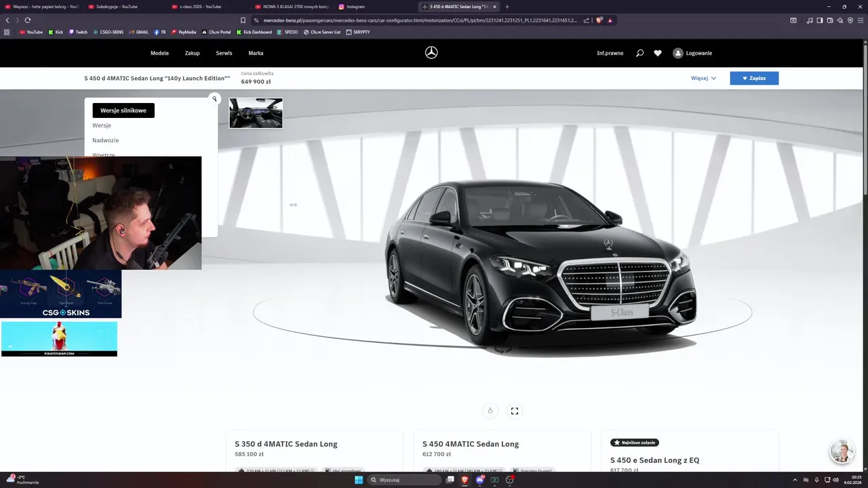Select the interior view thumbnail
This screenshot has height=488, width=868.
point(256,113)
